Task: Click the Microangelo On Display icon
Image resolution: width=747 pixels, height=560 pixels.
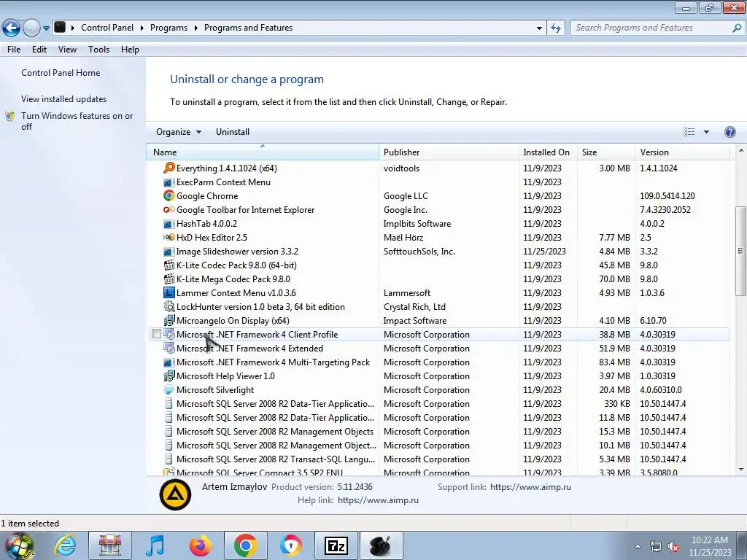Action: (x=169, y=321)
